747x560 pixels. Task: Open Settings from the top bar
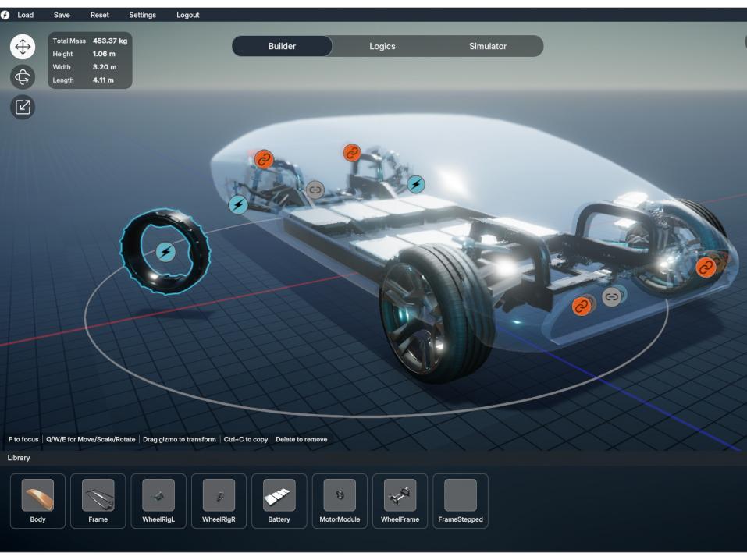coord(142,15)
